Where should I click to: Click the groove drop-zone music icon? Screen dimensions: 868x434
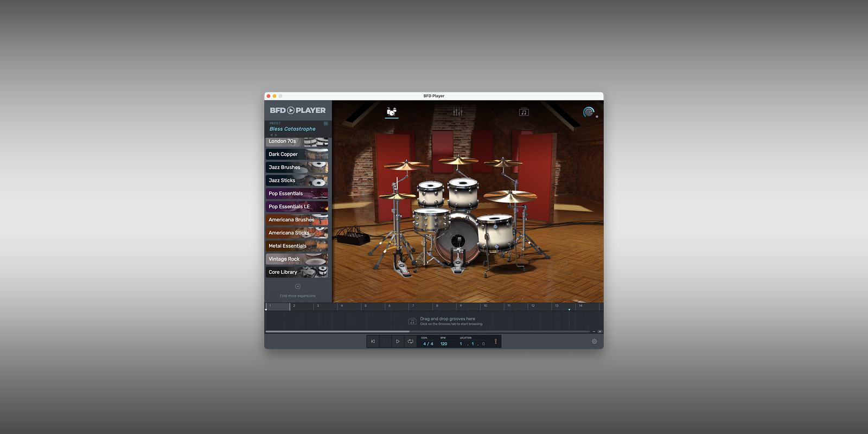point(412,321)
